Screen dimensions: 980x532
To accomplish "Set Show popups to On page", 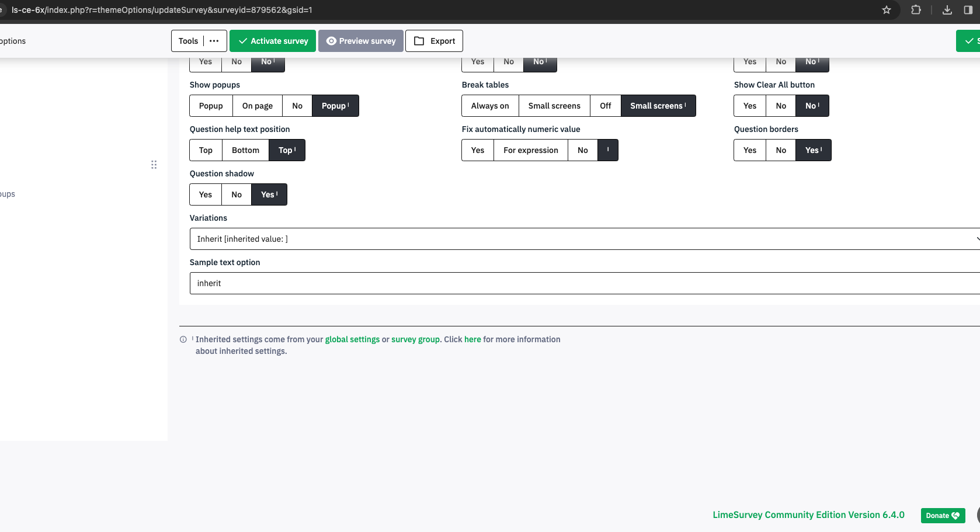I will pyautogui.click(x=257, y=106).
